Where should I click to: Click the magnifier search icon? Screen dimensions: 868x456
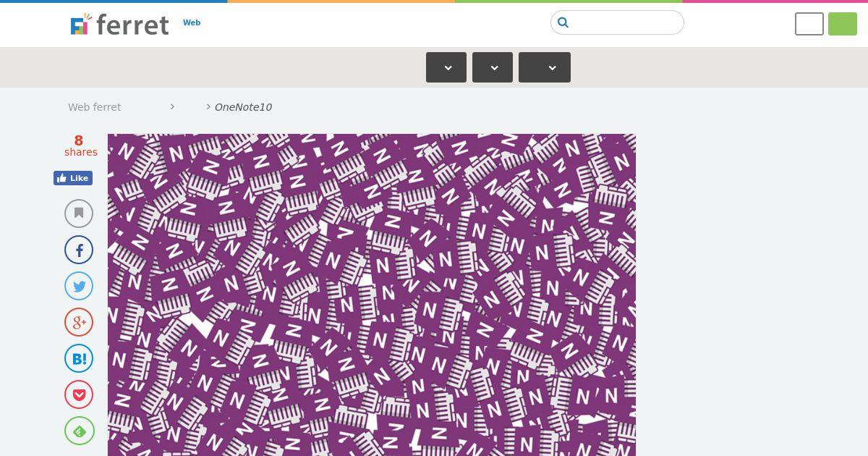pos(563,22)
